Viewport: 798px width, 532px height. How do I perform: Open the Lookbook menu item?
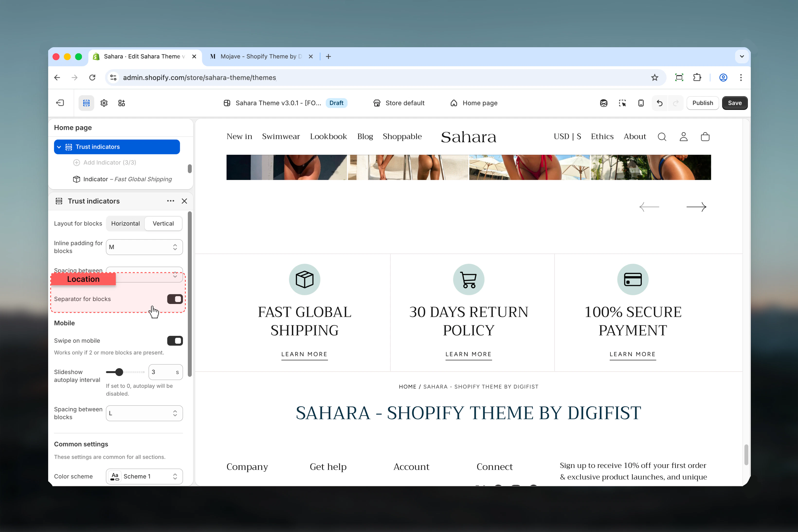[328, 136]
